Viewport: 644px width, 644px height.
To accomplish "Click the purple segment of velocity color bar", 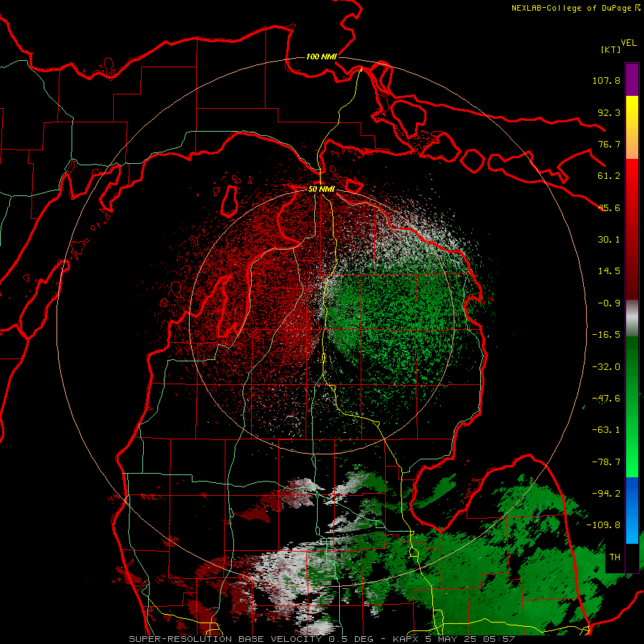I will [x=632, y=80].
